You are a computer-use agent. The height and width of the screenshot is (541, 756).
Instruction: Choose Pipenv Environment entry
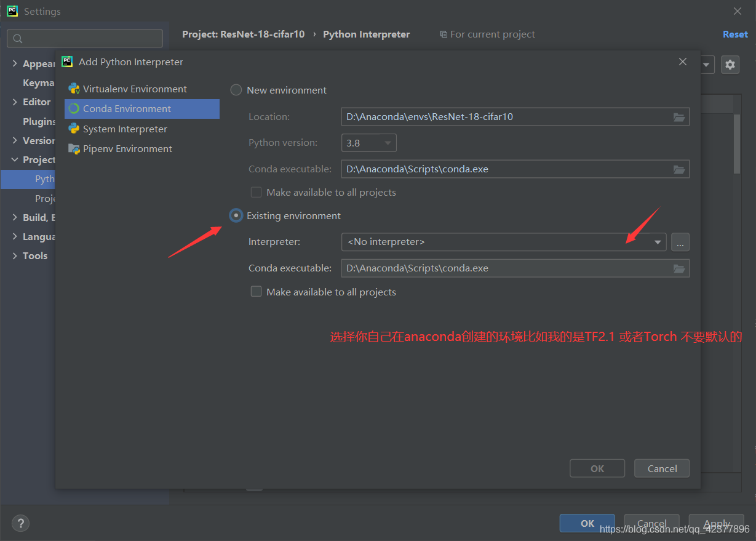pyautogui.click(x=142, y=148)
